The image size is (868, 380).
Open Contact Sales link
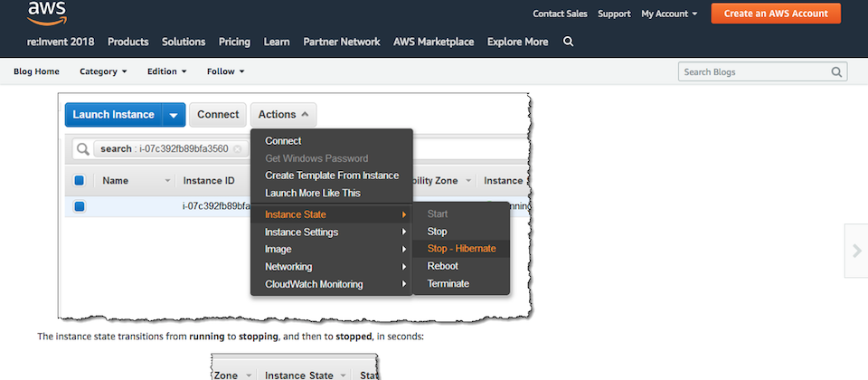click(x=561, y=14)
